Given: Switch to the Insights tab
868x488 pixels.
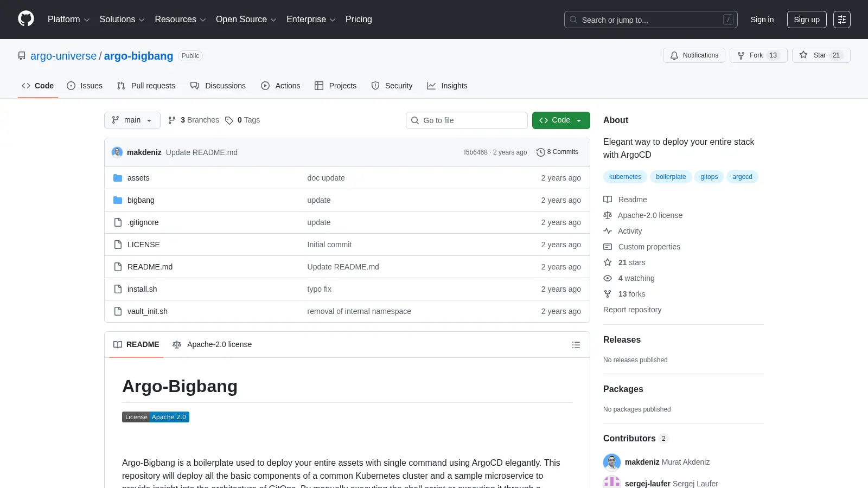Looking at the screenshot, I should pyautogui.click(x=447, y=86).
